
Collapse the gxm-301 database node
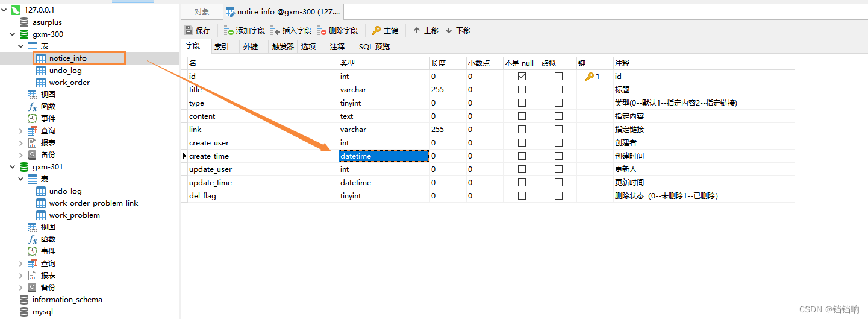pyautogui.click(x=13, y=167)
